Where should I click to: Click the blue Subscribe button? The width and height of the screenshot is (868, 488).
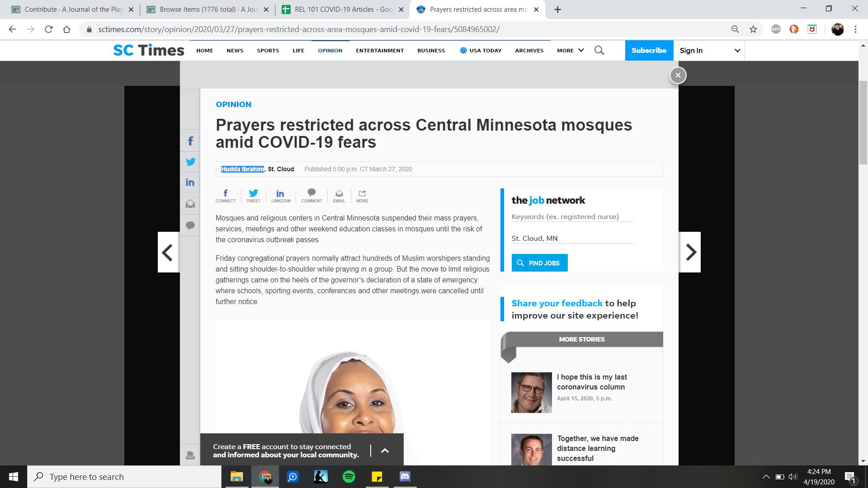coord(649,50)
